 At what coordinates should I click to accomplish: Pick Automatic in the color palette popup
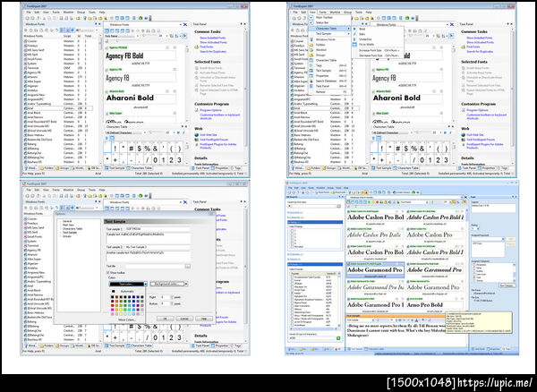[x=127, y=292]
